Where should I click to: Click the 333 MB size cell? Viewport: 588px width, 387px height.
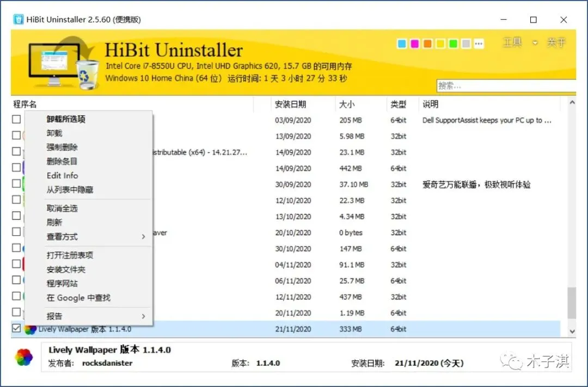point(351,329)
